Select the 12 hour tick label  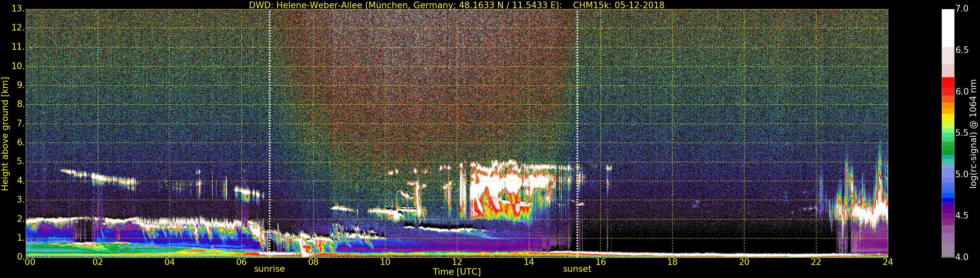click(x=457, y=262)
